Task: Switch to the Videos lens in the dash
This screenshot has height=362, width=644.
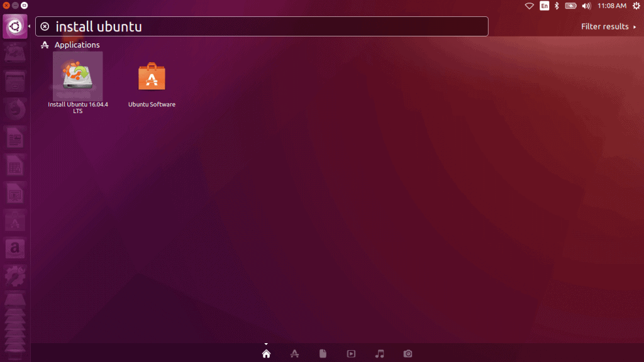Action: point(351,353)
